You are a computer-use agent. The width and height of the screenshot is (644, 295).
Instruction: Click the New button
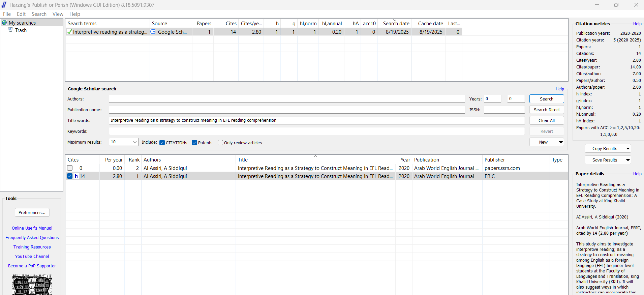(543, 142)
